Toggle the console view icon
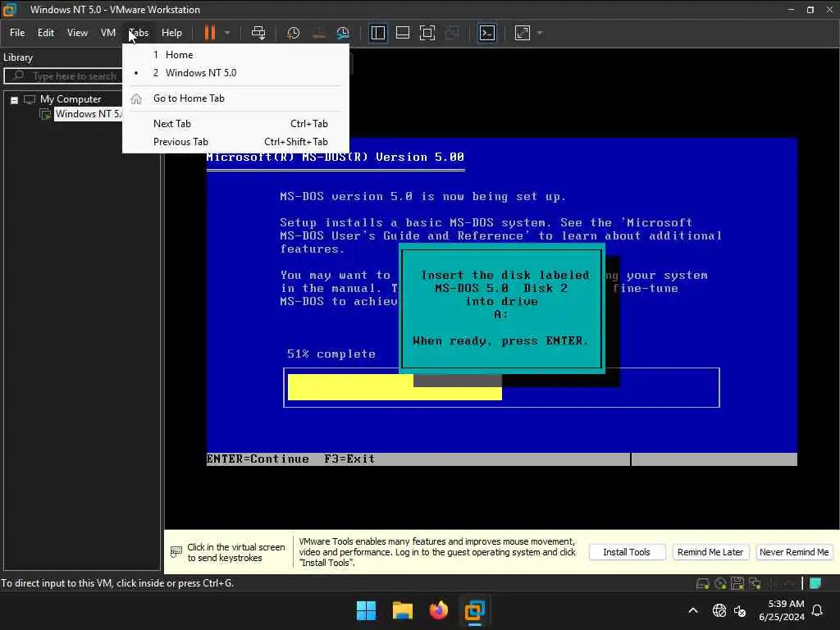 487,33
